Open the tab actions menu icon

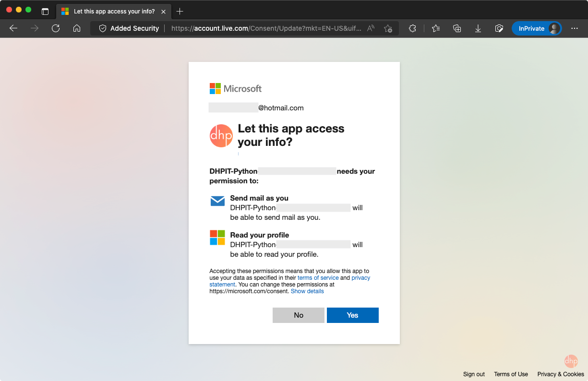pyautogui.click(x=45, y=11)
